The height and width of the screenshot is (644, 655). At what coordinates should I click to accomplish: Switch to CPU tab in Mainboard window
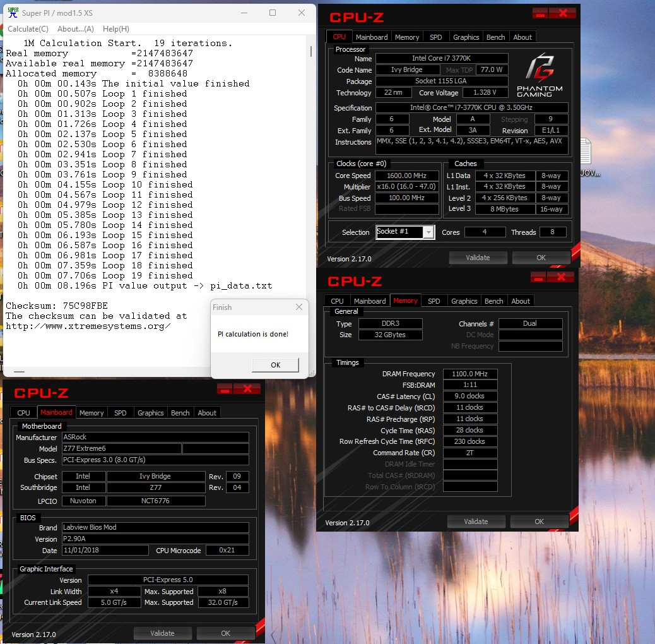tap(23, 413)
